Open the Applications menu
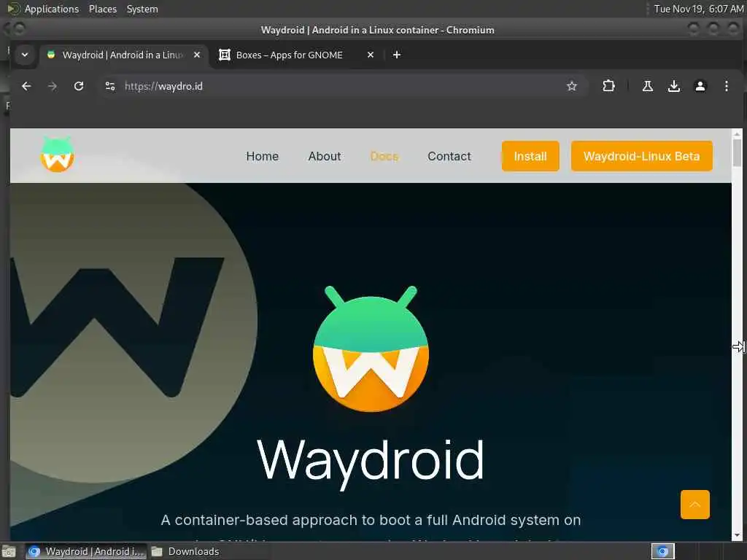The width and height of the screenshot is (747, 560). pos(44,9)
